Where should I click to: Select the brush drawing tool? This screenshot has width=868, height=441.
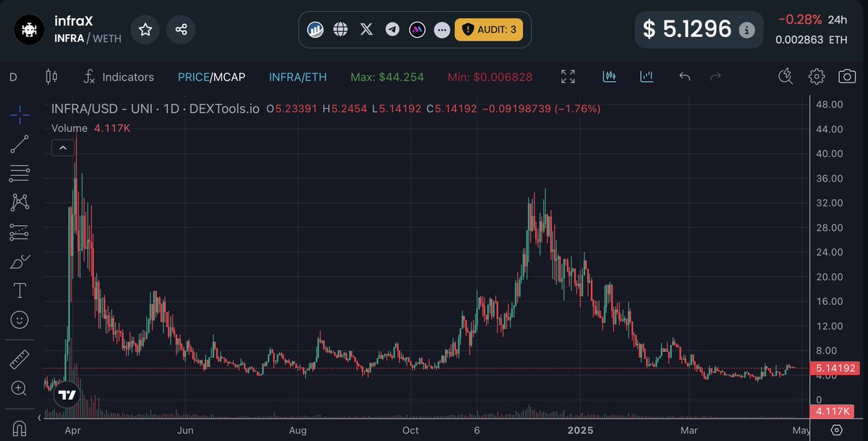[x=20, y=261]
